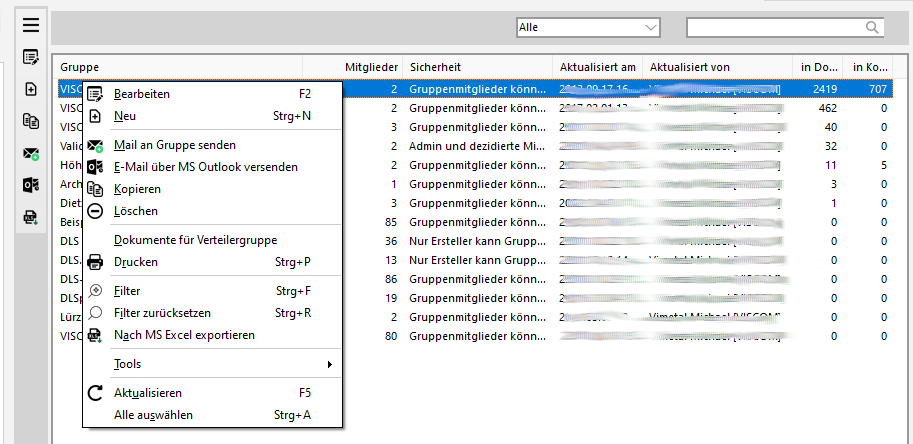Click the 32 documents cell
The width and height of the screenshot is (913, 444).
pos(831,146)
